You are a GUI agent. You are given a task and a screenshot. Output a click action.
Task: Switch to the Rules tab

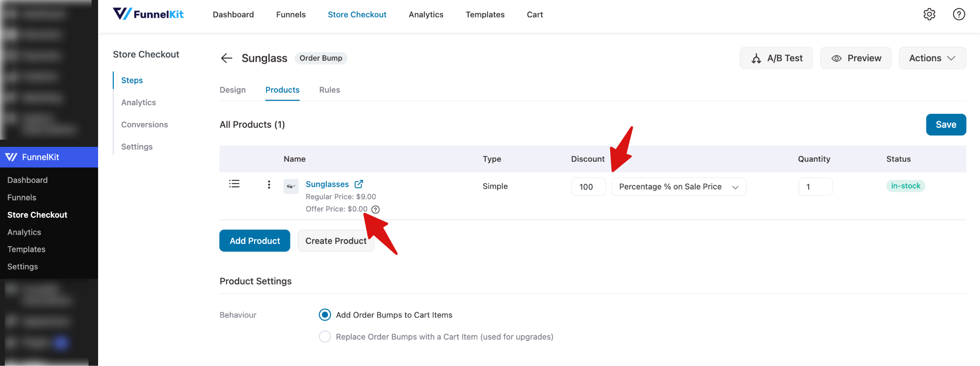(x=330, y=90)
